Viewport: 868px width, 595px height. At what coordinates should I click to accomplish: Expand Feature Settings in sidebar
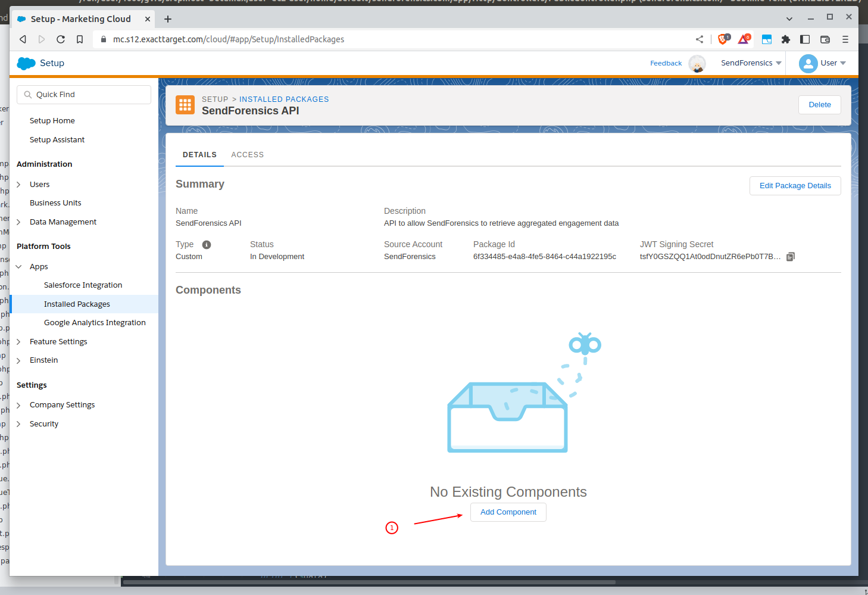pos(18,342)
